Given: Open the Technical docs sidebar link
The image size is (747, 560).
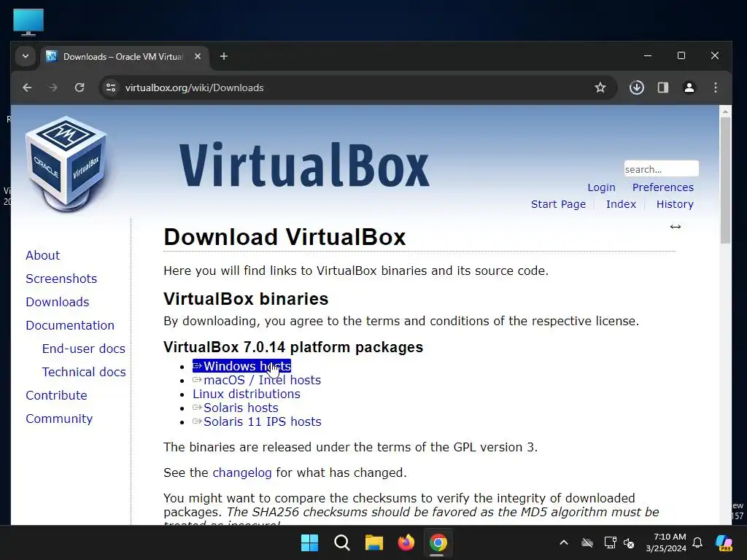Looking at the screenshot, I should [84, 372].
